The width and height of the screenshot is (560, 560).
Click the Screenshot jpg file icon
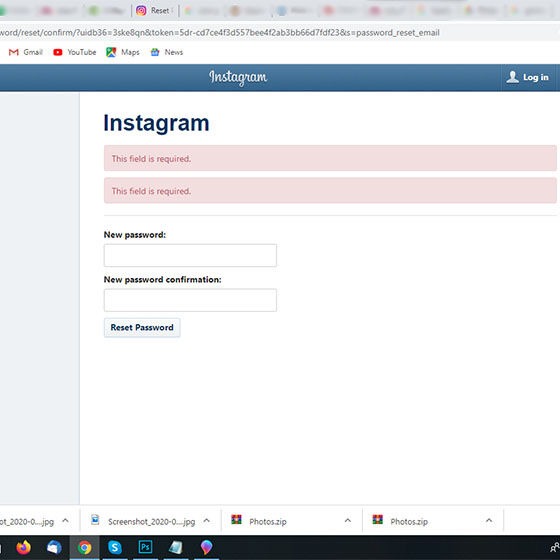coord(95,520)
